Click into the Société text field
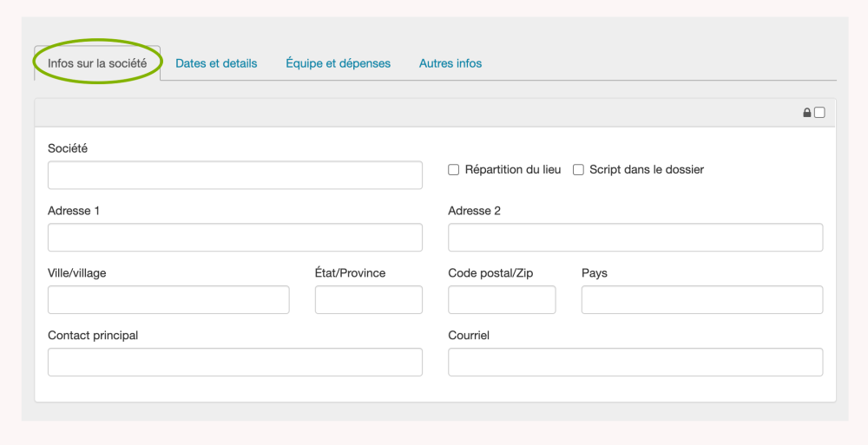 [x=234, y=175]
